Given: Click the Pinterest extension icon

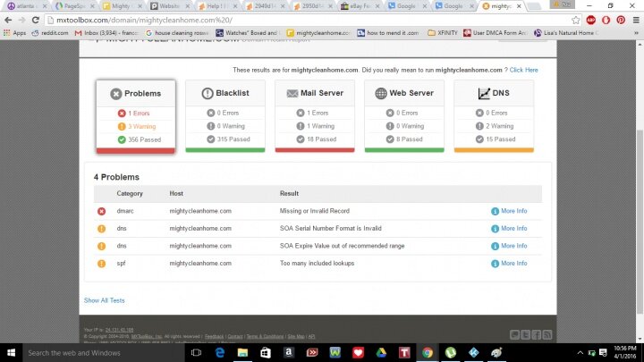Looking at the screenshot, I should pos(621,20).
